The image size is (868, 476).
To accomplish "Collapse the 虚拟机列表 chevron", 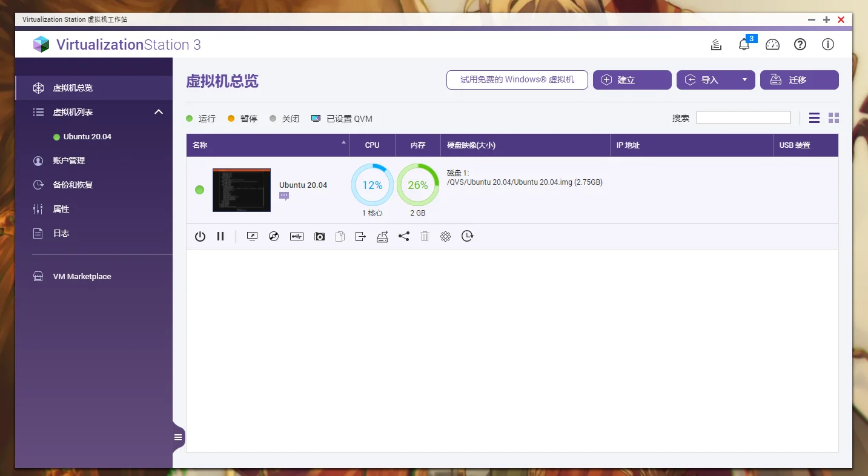I will coord(159,112).
